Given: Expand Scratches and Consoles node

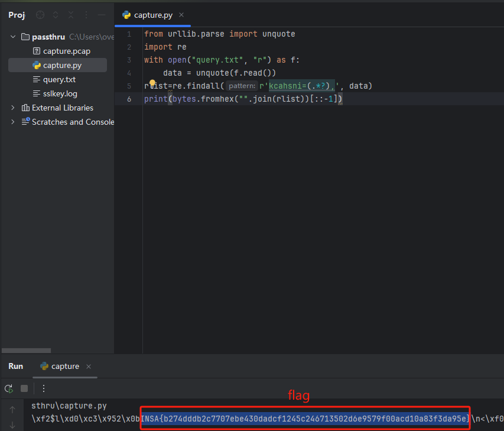Looking at the screenshot, I should point(13,122).
